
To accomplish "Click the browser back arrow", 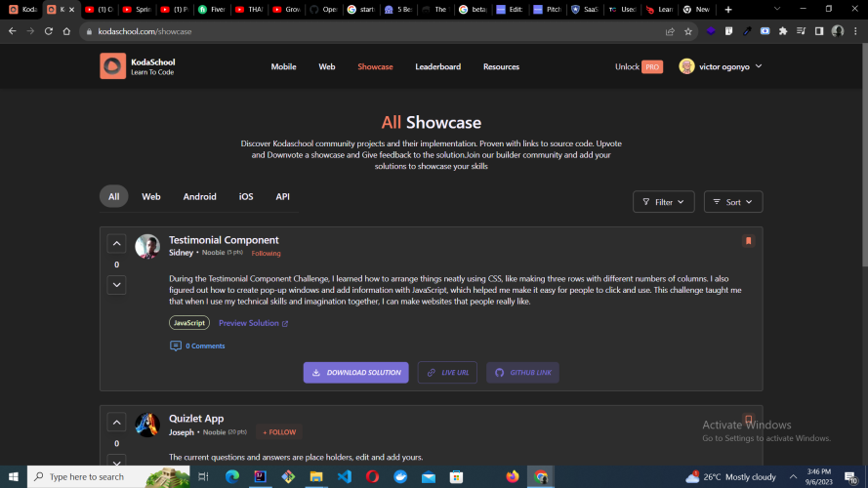I will point(12,31).
